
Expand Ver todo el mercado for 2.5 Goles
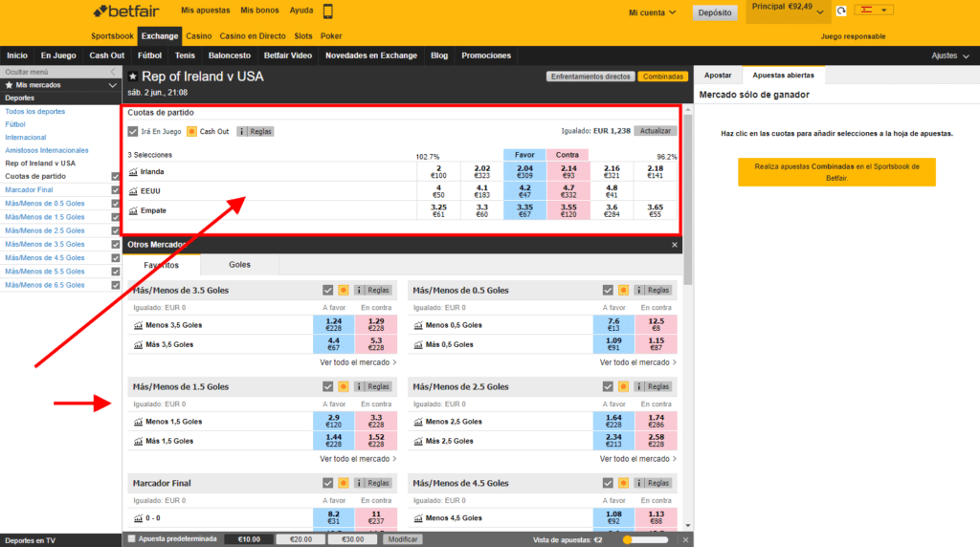click(x=638, y=459)
